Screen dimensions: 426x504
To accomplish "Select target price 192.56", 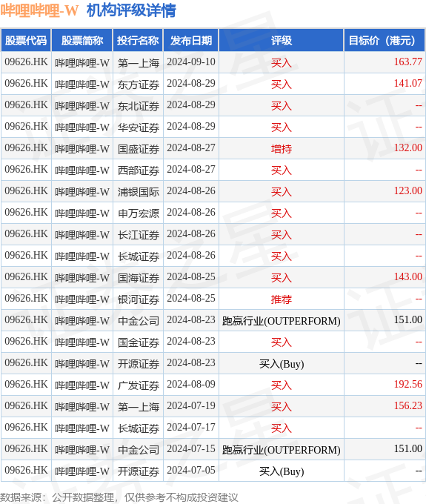I will click(407, 384).
